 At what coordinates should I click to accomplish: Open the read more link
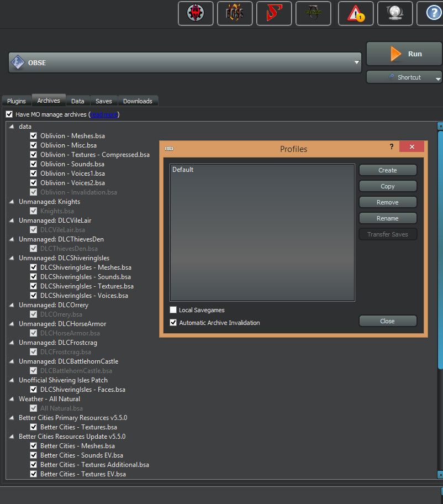[104, 114]
